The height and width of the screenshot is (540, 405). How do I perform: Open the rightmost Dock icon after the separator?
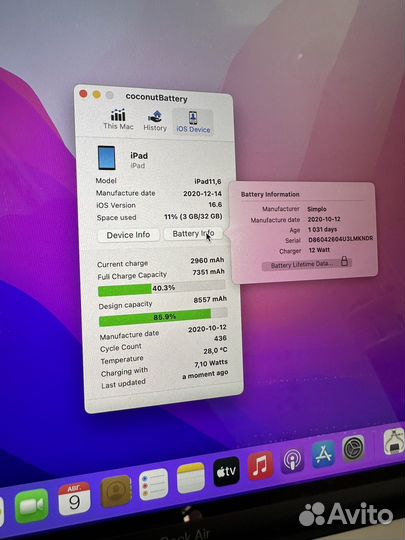tap(394, 441)
